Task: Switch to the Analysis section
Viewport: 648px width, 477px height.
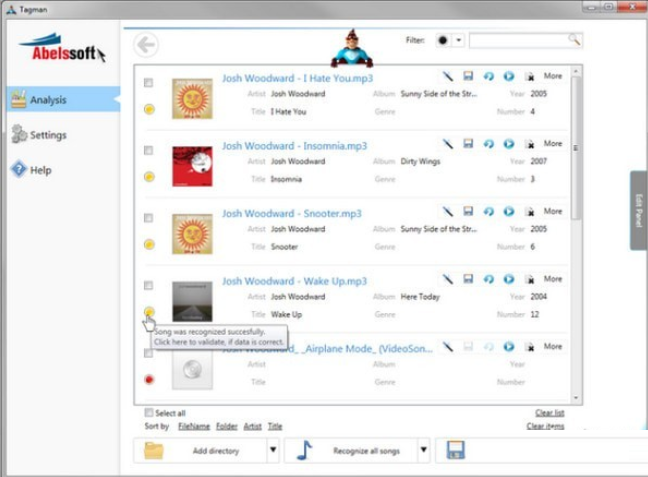Action: tap(64, 99)
